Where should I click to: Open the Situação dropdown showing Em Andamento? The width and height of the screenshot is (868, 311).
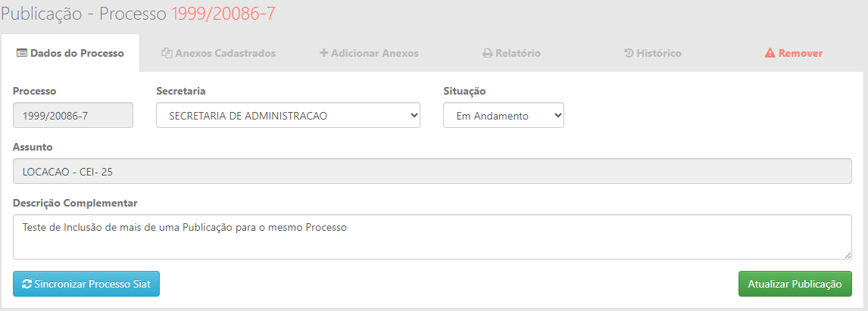503,116
